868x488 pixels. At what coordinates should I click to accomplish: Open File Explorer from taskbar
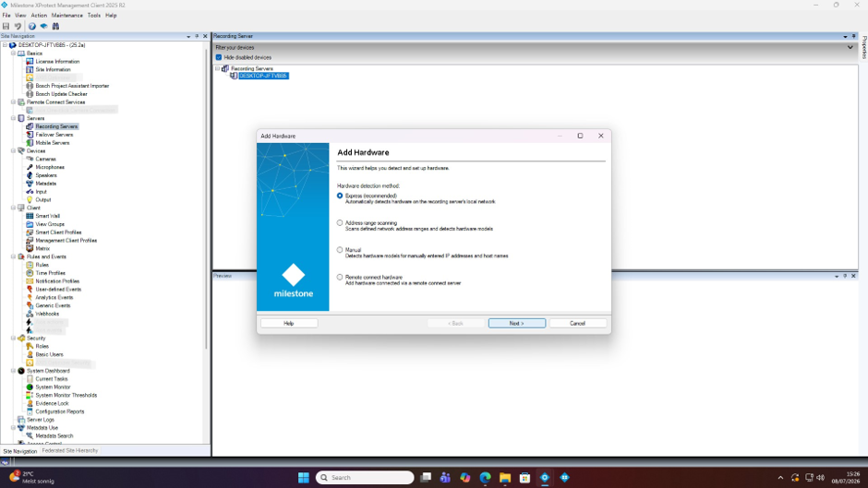(505, 478)
